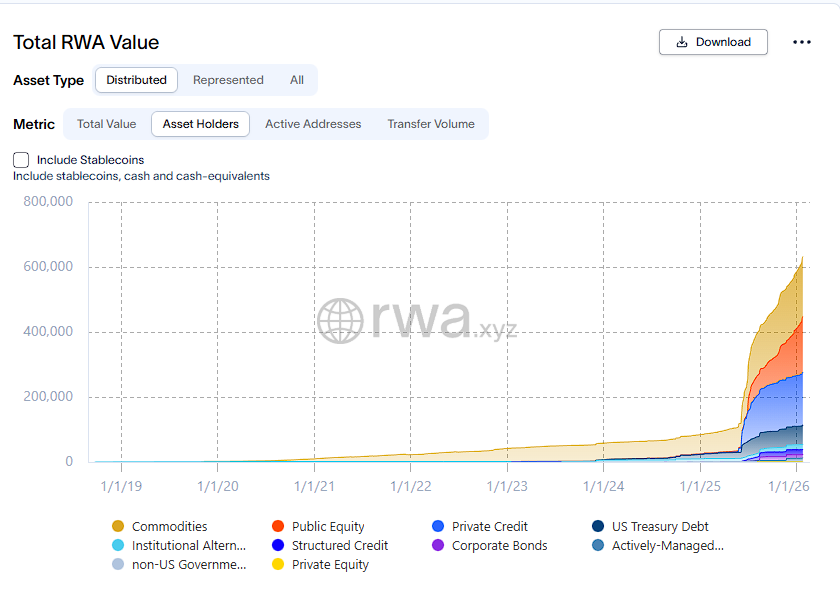The height and width of the screenshot is (605, 840).
Task: Switch to the Total Value metric tab
Action: pyautogui.click(x=106, y=124)
